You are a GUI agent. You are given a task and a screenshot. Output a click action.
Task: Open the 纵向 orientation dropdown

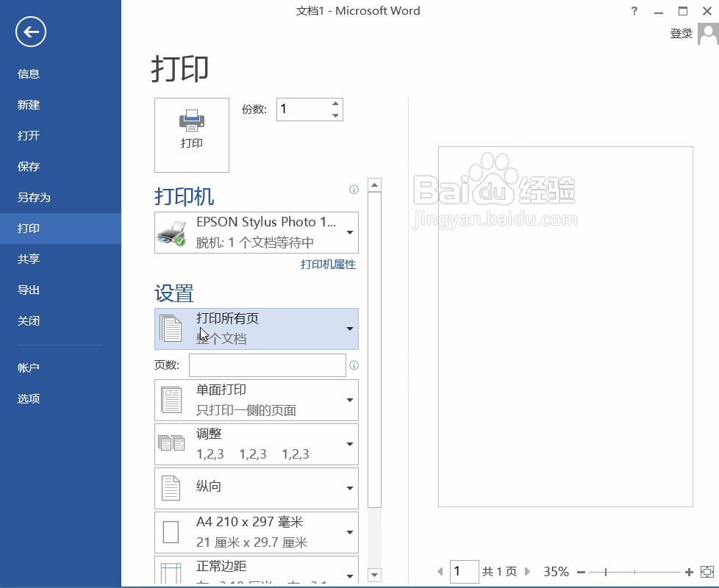click(x=257, y=488)
